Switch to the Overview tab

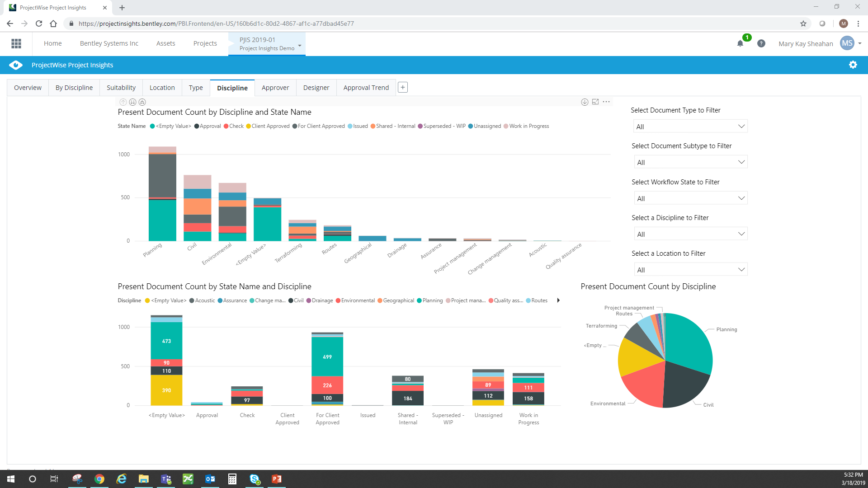28,88
